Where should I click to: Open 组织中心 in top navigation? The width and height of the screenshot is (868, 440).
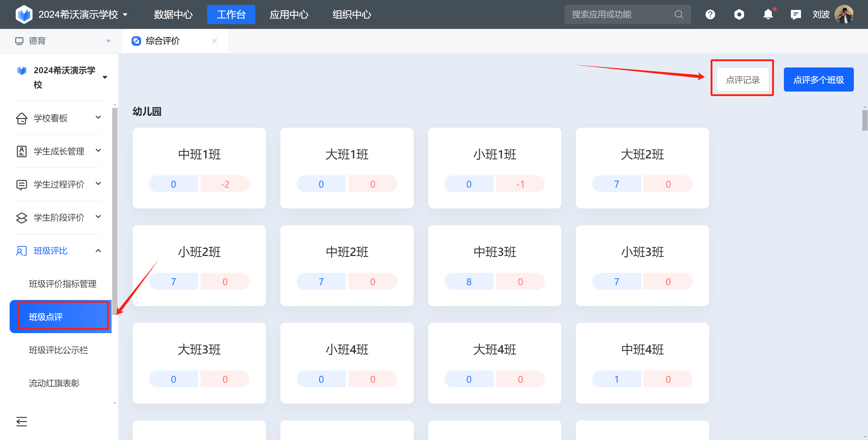pyautogui.click(x=352, y=14)
